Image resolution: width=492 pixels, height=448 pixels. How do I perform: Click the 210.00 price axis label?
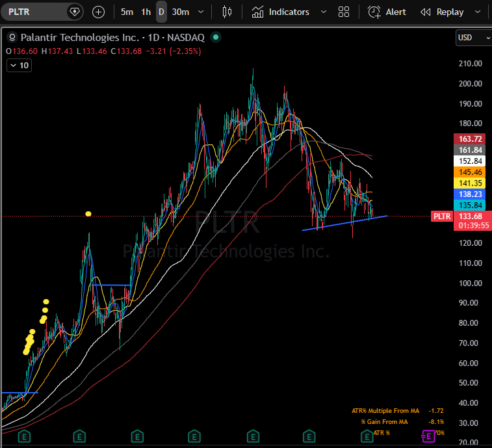click(470, 64)
